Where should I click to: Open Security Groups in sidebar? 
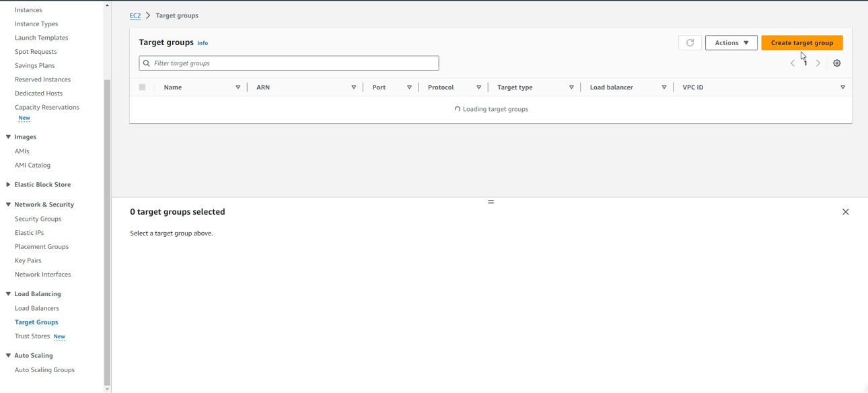(38, 219)
